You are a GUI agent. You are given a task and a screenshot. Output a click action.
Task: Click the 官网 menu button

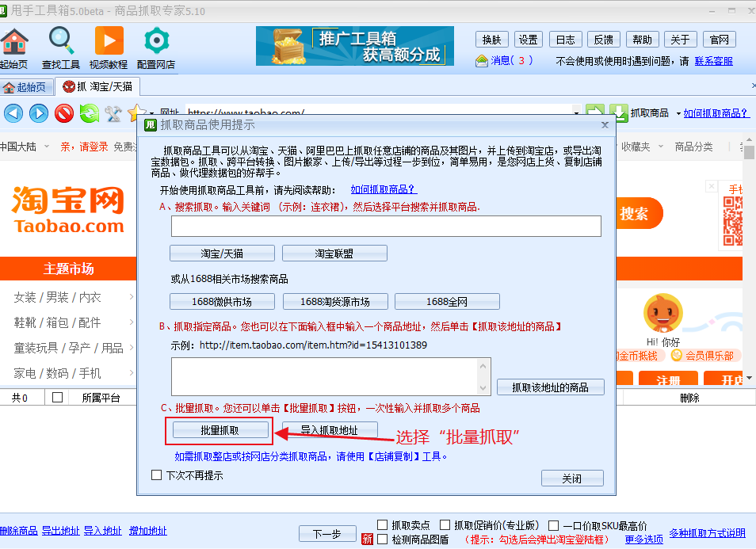[x=720, y=40]
